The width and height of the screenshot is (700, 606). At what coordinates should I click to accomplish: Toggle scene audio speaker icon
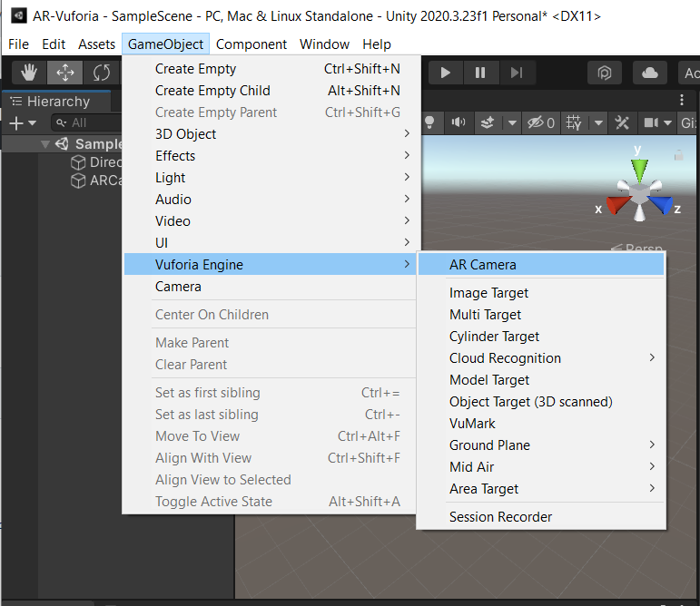click(458, 122)
